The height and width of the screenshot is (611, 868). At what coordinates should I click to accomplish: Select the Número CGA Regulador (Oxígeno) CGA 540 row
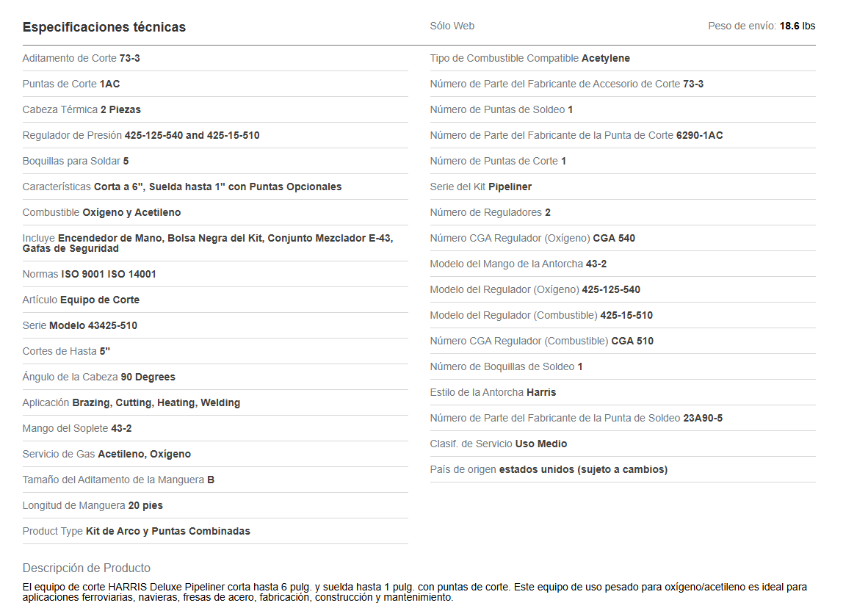(532, 238)
